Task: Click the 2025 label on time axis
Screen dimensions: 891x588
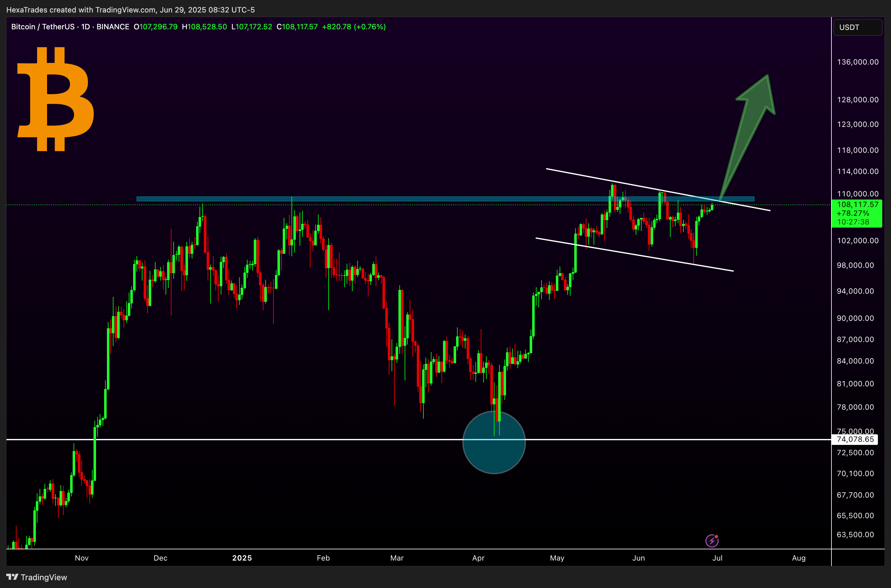Action: coord(242,558)
